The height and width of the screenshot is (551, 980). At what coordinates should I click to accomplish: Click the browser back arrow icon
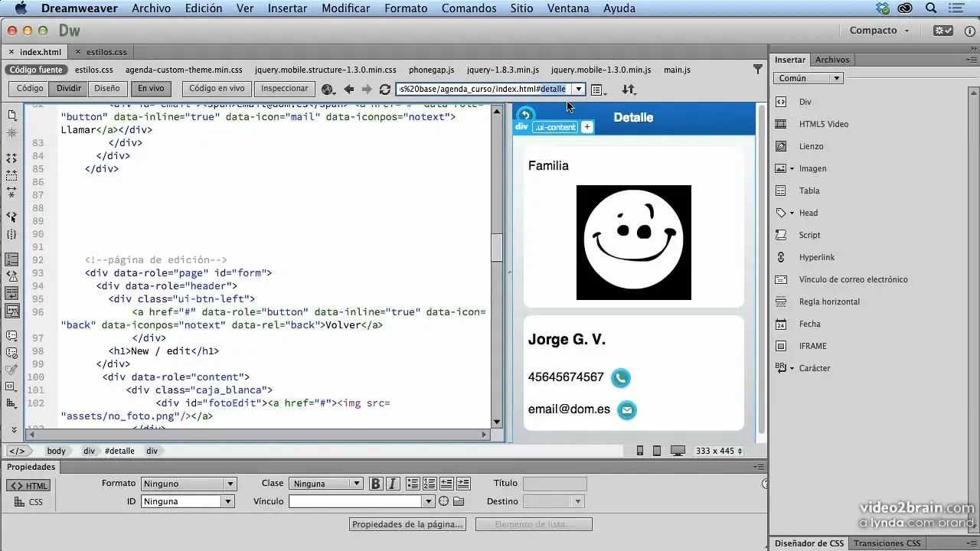(348, 90)
